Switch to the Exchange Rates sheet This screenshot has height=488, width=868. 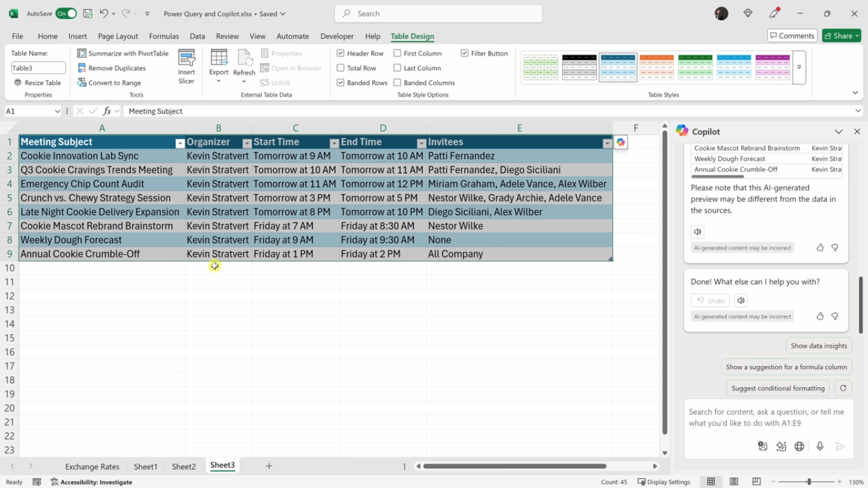[92, 466]
